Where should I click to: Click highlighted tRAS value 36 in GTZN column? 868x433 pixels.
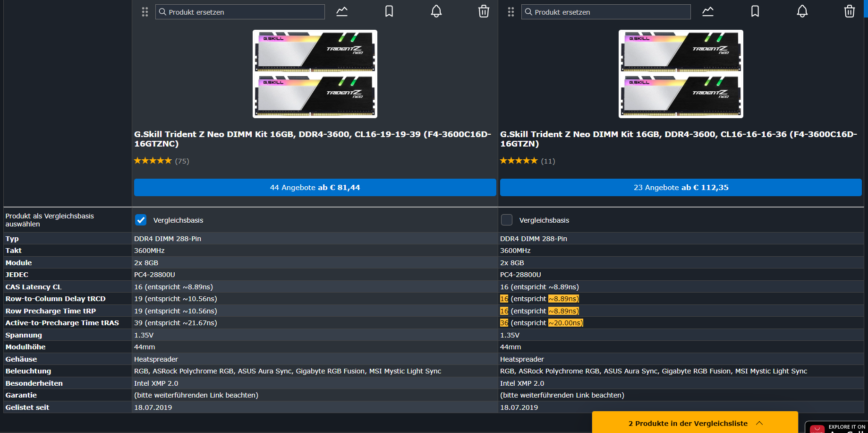[x=504, y=323]
